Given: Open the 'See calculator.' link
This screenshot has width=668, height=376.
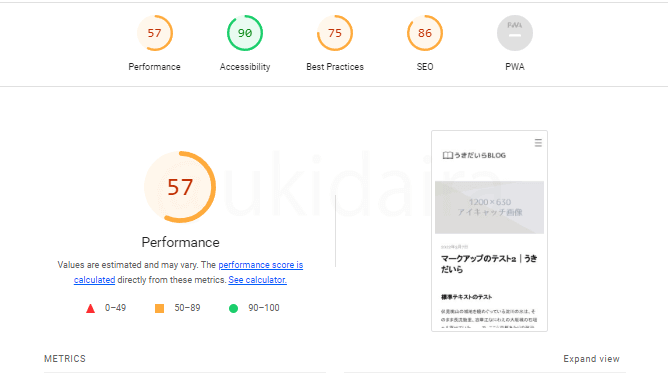Looking at the screenshot, I should [257, 280].
